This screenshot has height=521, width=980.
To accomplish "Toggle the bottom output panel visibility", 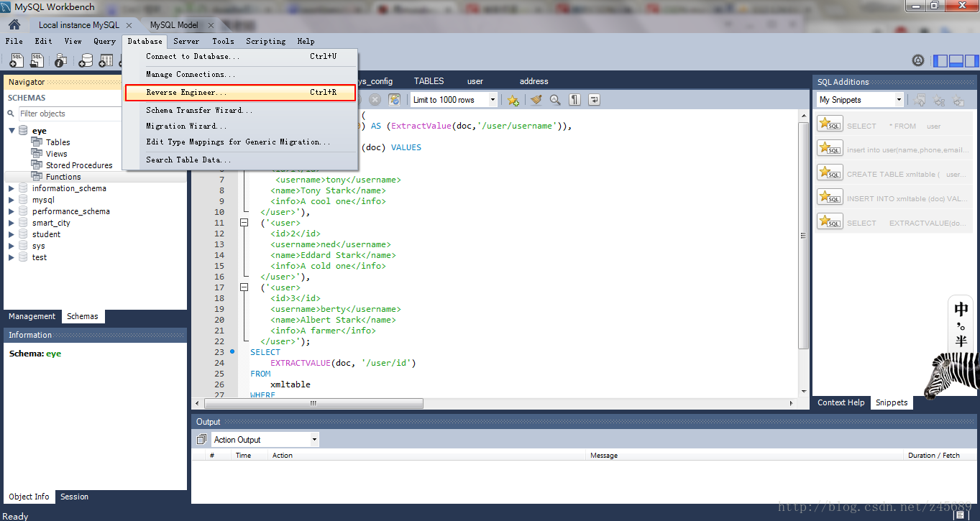I will tap(956, 60).
